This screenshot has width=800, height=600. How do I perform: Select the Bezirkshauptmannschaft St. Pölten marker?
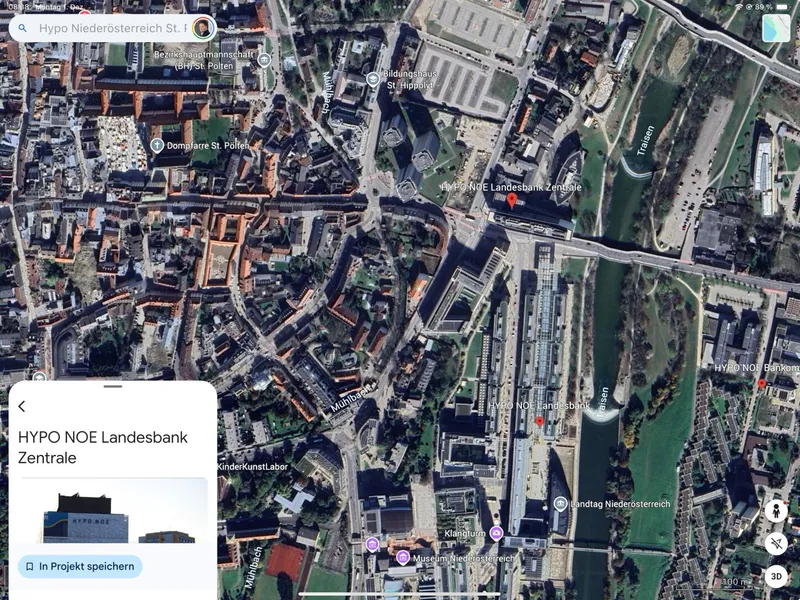264,60
